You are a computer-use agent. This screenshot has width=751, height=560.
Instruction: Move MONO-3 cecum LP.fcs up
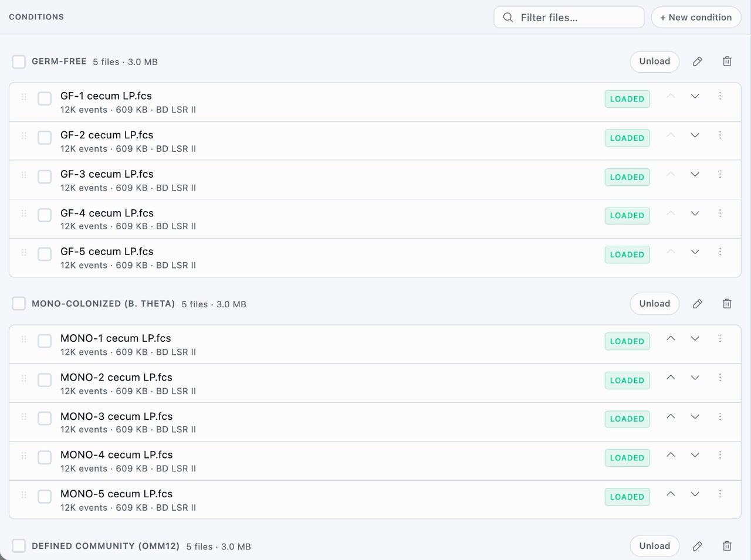pyautogui.click(x=671, y=417)
